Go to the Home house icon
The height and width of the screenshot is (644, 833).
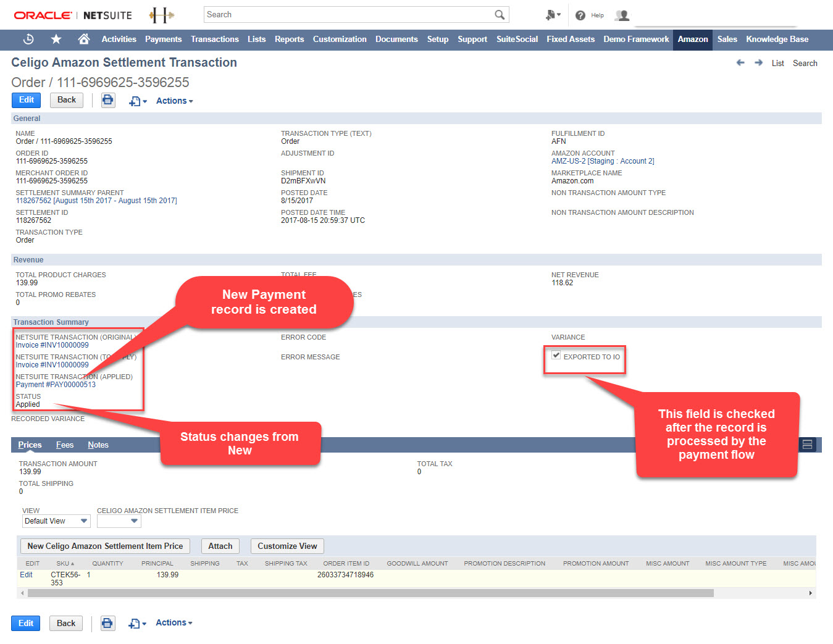(84, 39)
